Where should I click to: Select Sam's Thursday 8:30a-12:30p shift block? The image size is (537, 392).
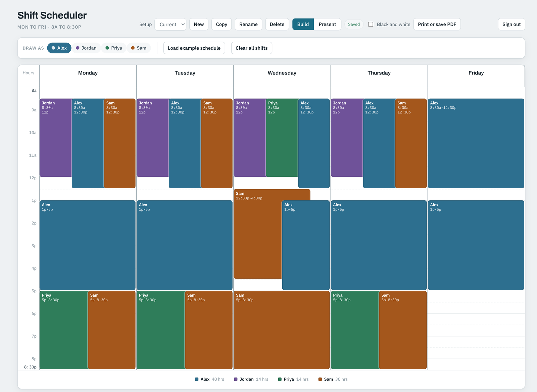(x=411, y=143)
